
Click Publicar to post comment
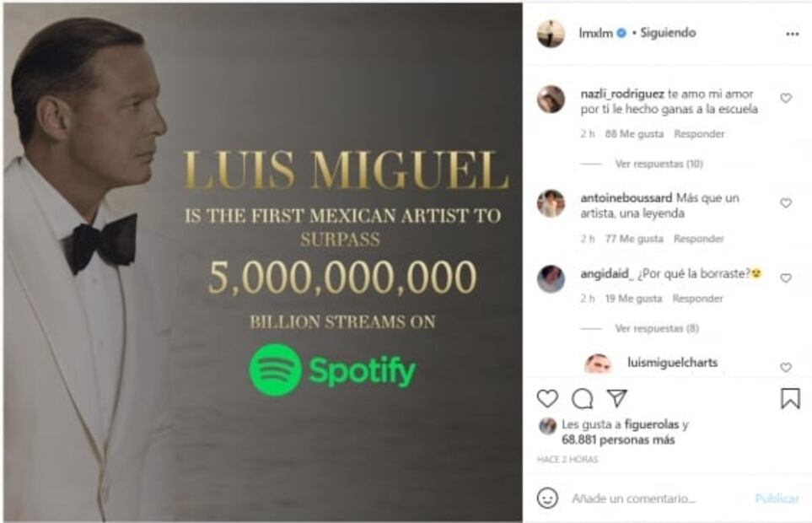[777, 499]
